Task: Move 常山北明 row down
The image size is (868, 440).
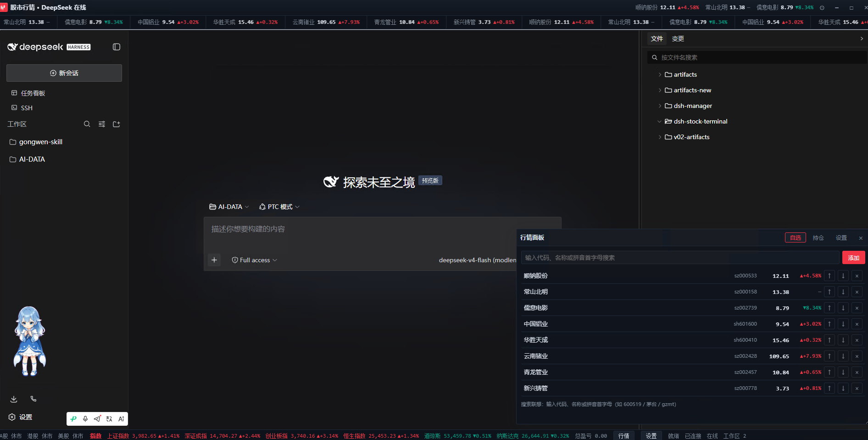Action: 843,292
